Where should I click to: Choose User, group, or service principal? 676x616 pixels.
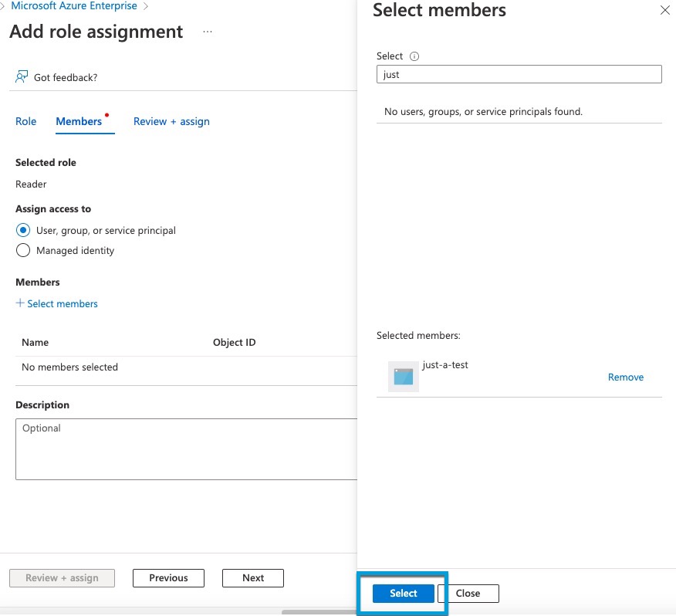pyautogui.click(x=23, y=230)
